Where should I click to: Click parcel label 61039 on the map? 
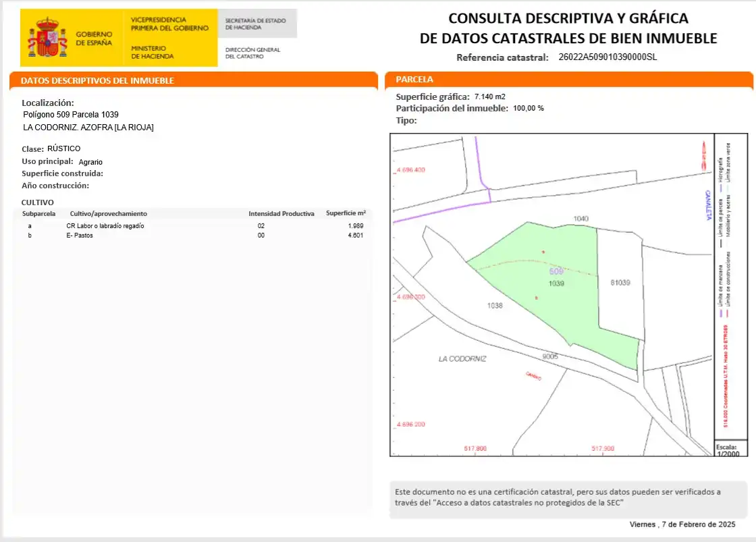[620, 283]
